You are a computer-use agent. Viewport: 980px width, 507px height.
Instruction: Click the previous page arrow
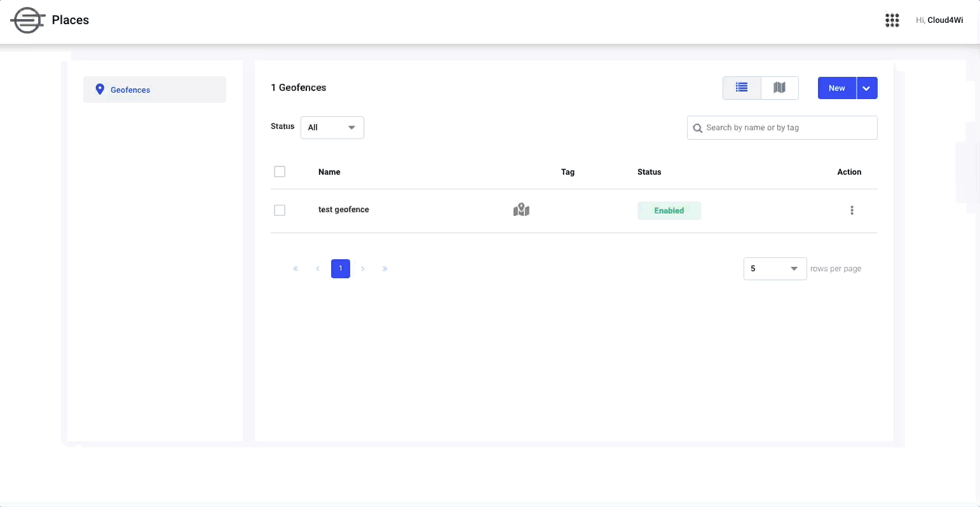(x=318, y=269)
